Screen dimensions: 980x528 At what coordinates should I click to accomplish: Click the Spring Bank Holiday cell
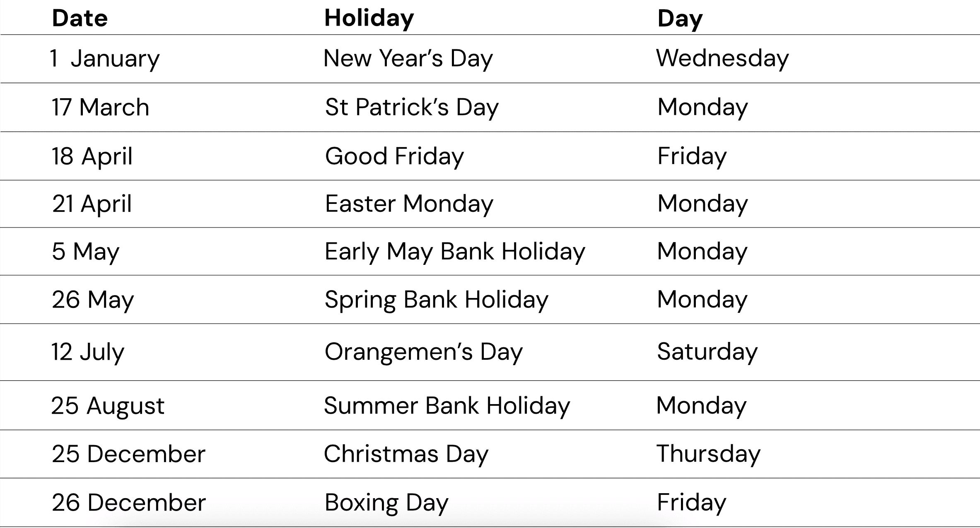coord(437,299)
